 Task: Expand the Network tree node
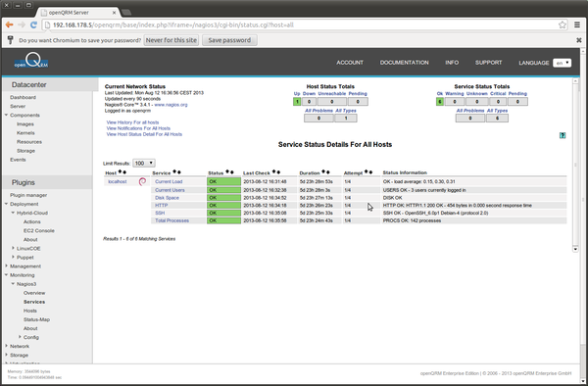pyautogui.click(x=7, y=346)
